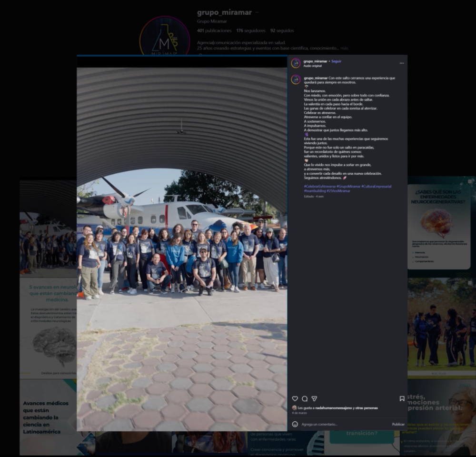This screenshot has width=476, height=457.
Task: Click the Editado · 4 sem label
Action: point(314,197)
